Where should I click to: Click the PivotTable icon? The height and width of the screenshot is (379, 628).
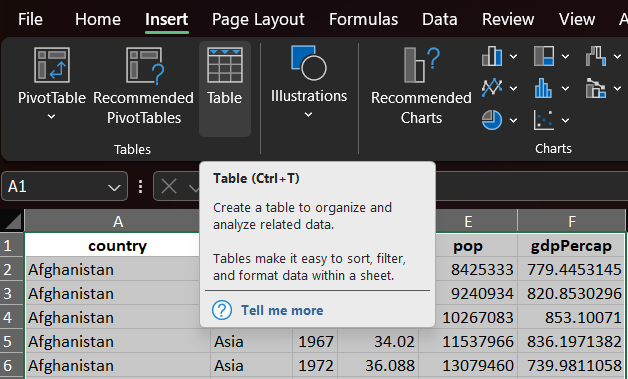click(x=52, y=65)
